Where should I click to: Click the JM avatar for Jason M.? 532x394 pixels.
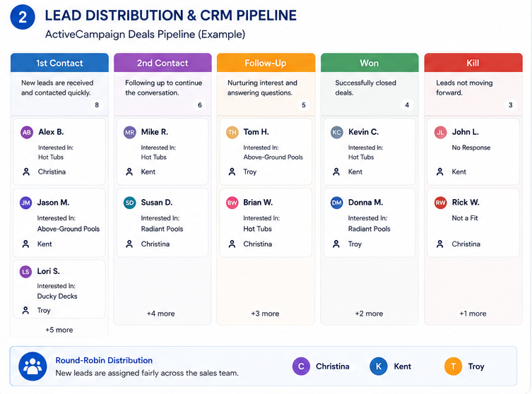tap(25, 203)
